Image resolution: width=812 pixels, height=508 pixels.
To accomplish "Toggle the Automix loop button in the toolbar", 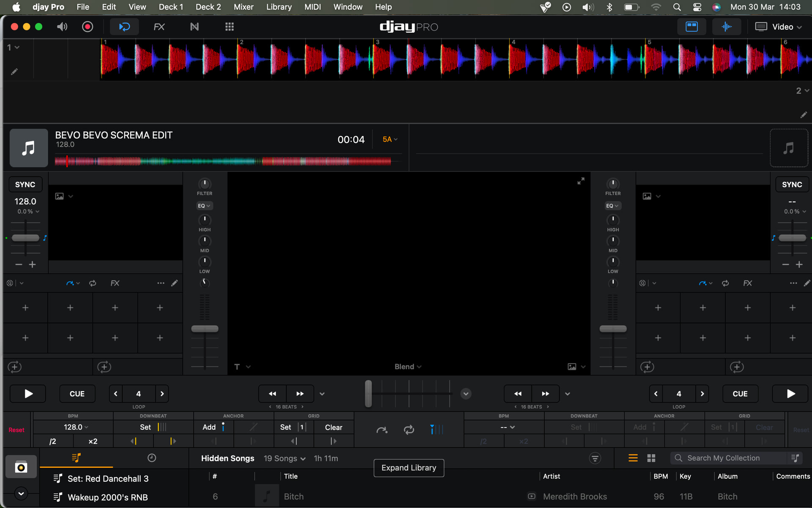I will 124,27.
